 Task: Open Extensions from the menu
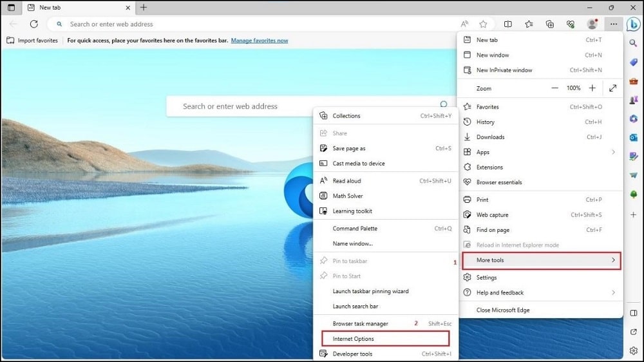540,167
